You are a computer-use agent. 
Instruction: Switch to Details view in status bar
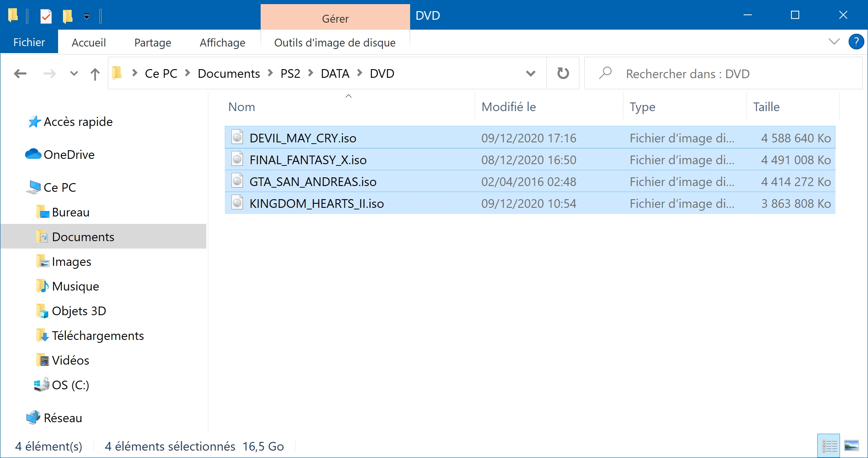828,446
